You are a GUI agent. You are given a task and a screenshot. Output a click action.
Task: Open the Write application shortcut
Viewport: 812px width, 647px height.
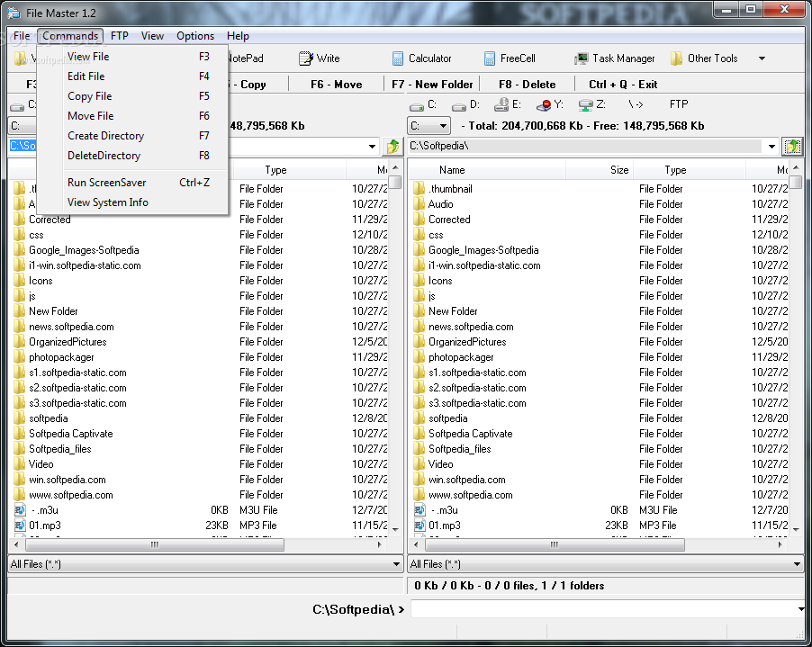click(320, 58)
